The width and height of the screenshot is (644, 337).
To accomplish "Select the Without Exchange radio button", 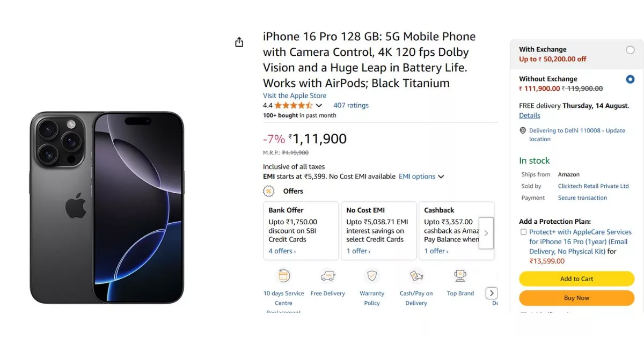I will pyautogui.click(x=630, y=79).
